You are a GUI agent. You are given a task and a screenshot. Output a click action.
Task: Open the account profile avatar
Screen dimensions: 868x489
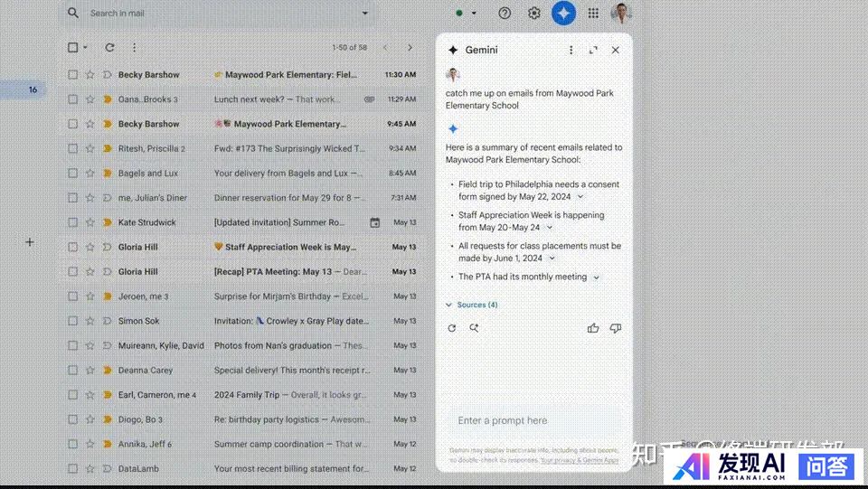point(620,13)
